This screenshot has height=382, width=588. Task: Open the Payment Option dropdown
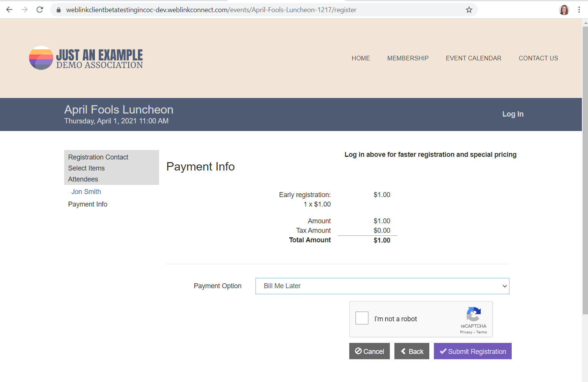(x=382, y=286)
